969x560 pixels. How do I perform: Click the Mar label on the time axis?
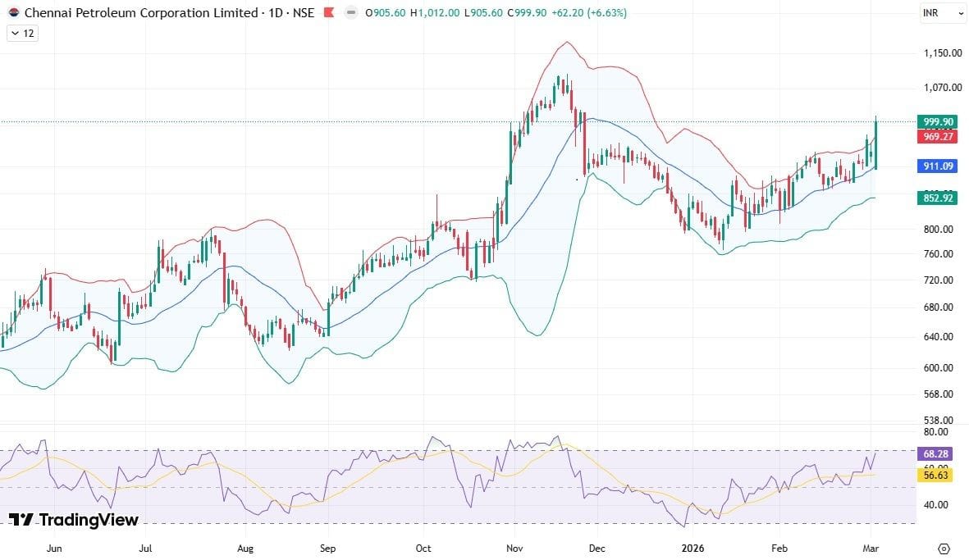(871, 549)
